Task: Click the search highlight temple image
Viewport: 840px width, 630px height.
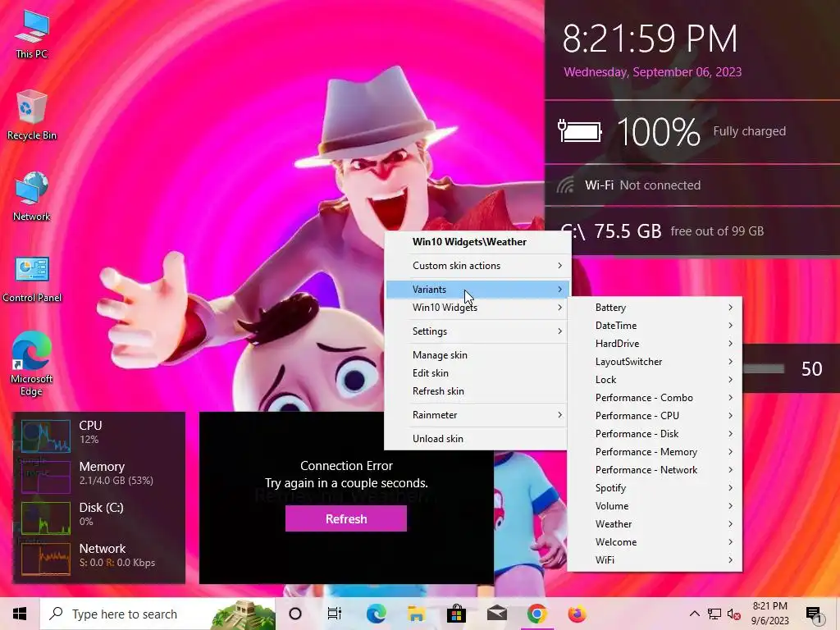Action: 243,614
